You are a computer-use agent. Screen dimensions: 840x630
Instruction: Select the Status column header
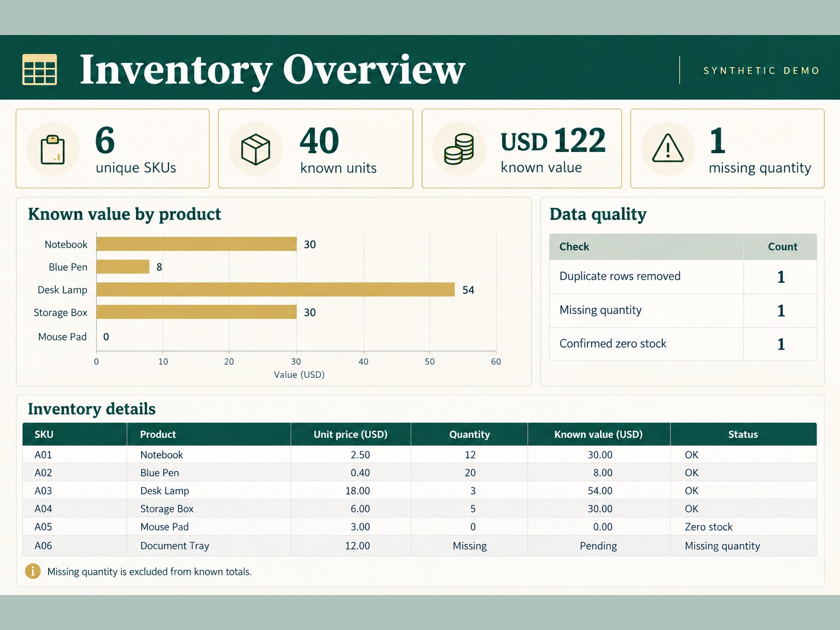coord(743,434)
